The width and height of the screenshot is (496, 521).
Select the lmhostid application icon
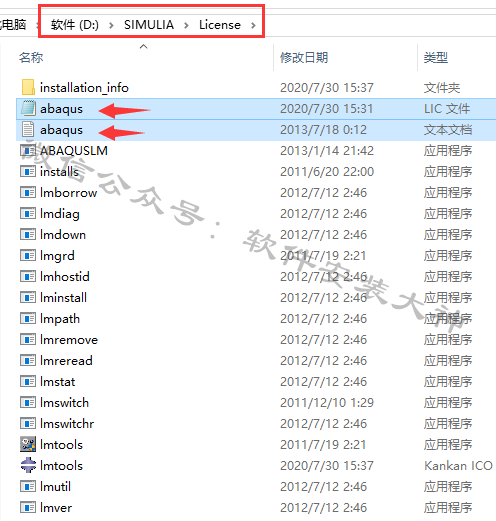click(x=28, y=277)
